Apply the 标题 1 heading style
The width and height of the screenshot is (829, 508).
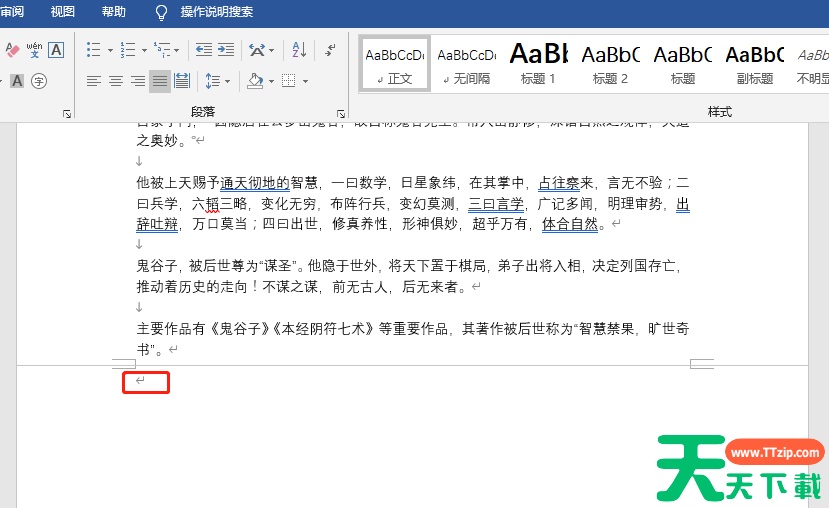(538, 64)
